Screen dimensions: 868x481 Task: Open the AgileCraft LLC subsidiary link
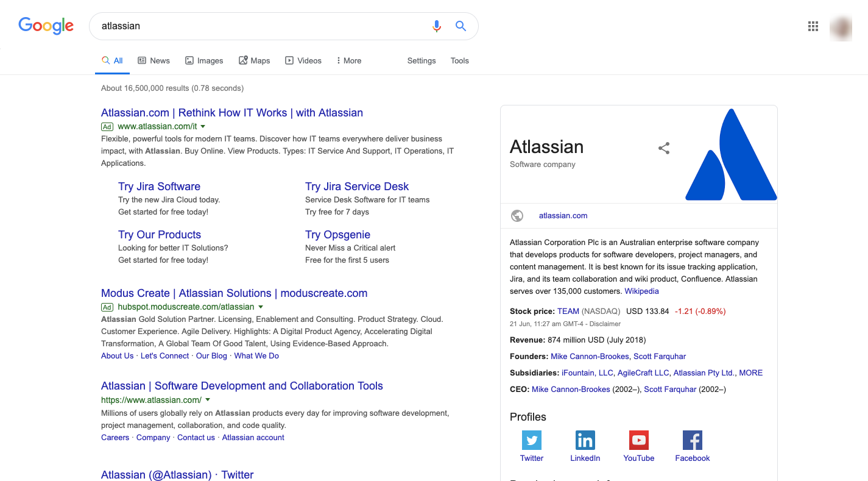click(643, 373)
